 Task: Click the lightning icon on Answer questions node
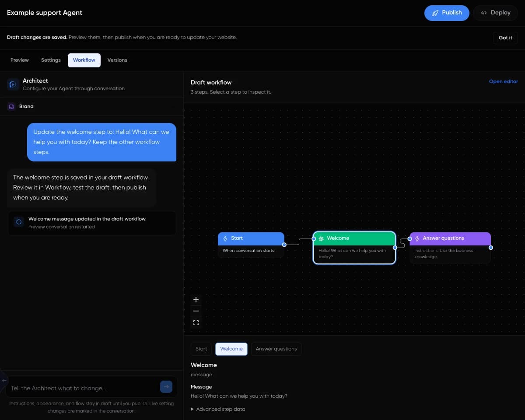(417, 238)
